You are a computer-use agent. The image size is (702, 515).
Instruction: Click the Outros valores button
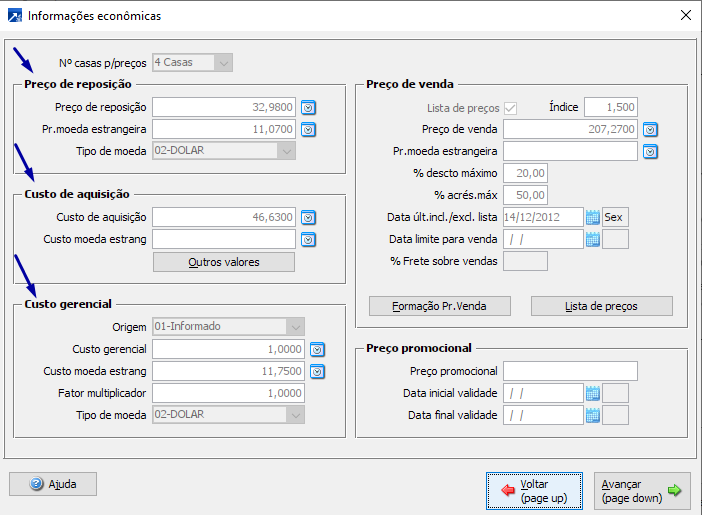(x=223, y=262)
